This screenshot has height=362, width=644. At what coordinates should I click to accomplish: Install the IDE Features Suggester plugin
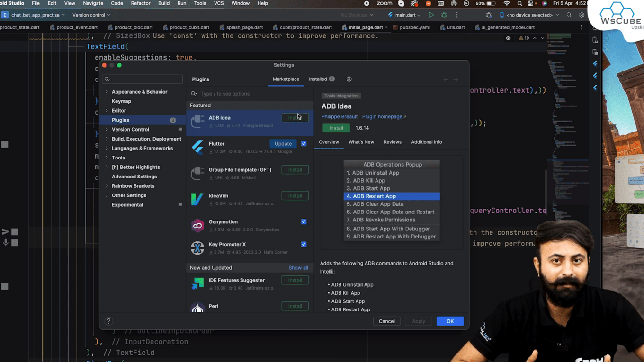(295, 280)
